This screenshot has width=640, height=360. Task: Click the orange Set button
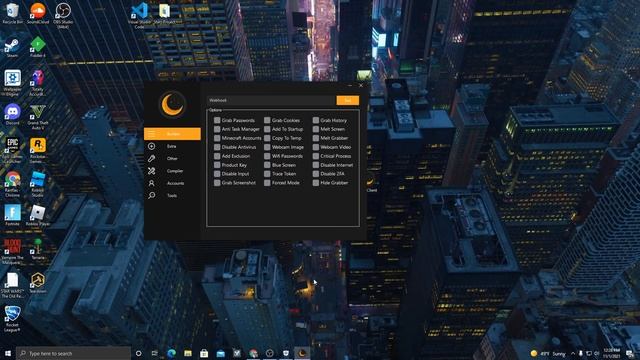point(348,100)
